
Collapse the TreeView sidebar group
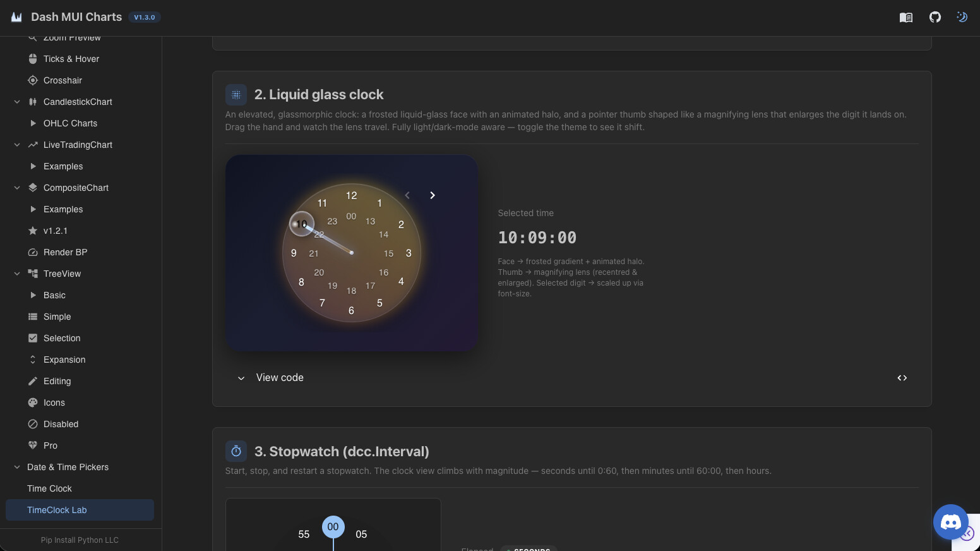coord(17,274)
